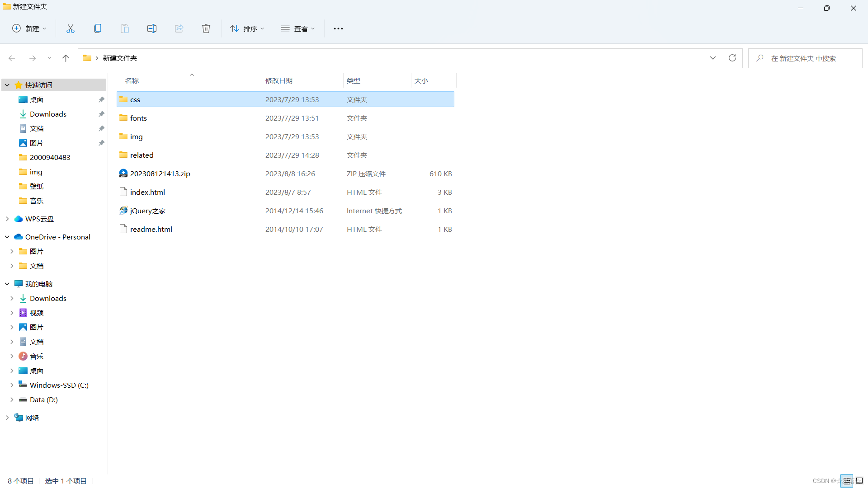
Task: Expand the Windows-SSD (C:) drive node
Action: point(12,385)
